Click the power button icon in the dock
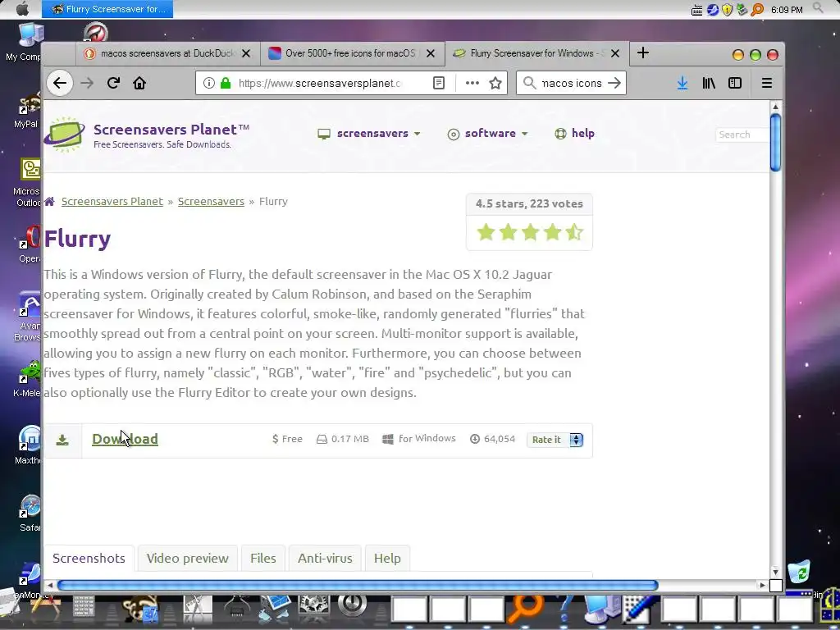This screenshot has height=630, width=840. tap(352, 605)
